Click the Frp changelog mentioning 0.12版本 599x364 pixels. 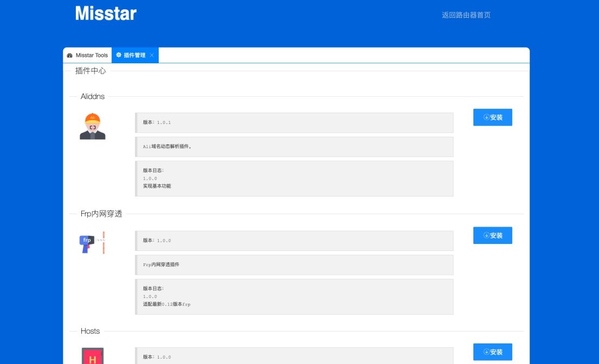[x=294, y=296]
